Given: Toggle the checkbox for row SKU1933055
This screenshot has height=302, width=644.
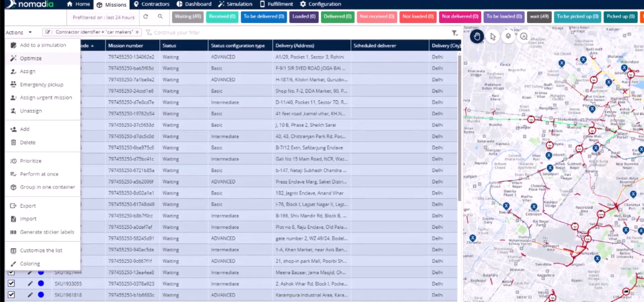Looking at the screenshot, I should click(x=11, y=283).
